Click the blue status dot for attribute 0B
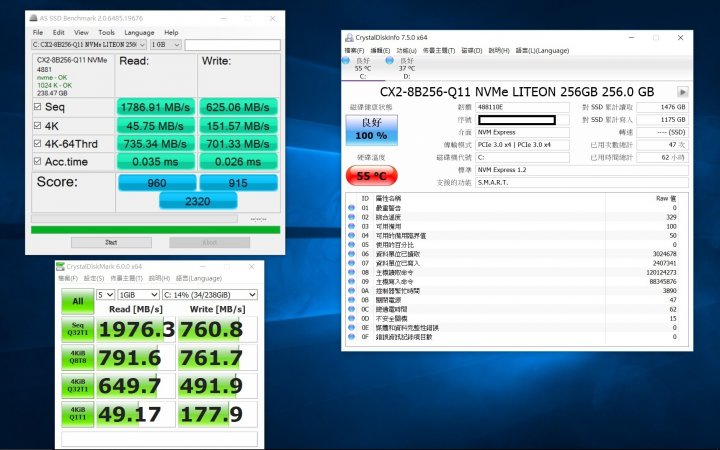 [351, 299]
